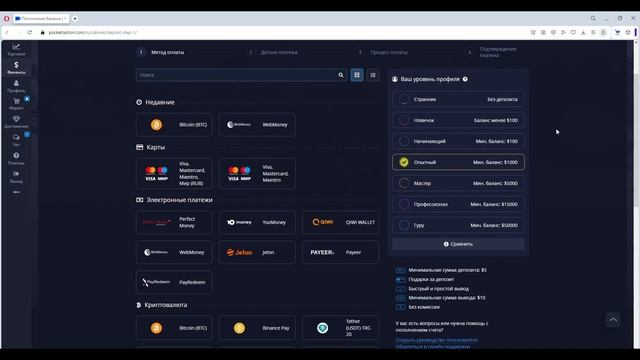Choose YooMoney payment
Image resolution: width=640 pixels, height=360 pixels.
coord(257,222)
